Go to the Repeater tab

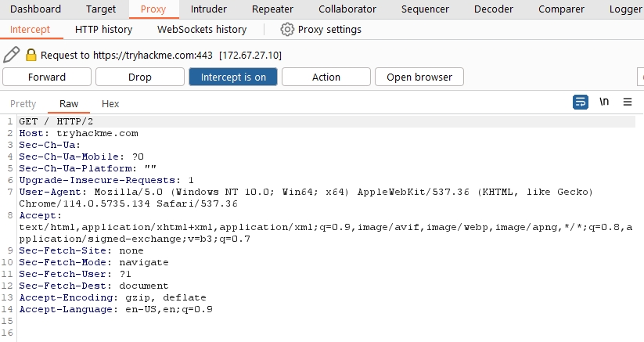(x=272, y=9)
